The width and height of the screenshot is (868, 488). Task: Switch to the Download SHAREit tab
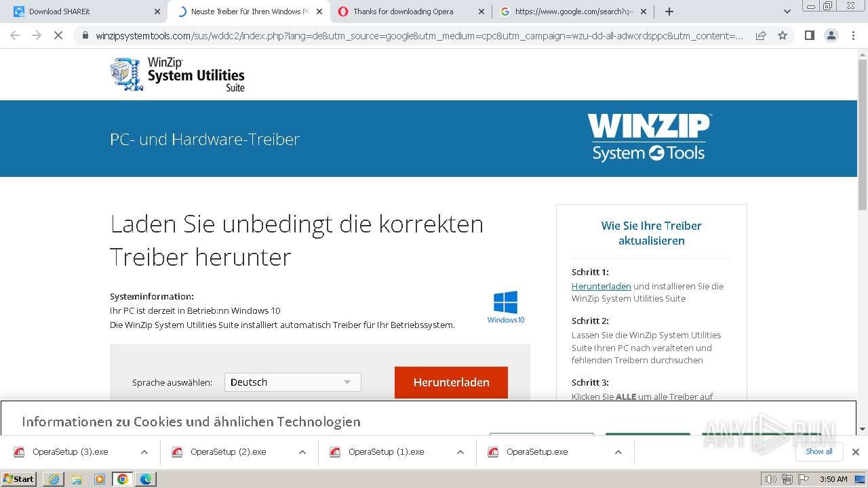click(83, 12)
